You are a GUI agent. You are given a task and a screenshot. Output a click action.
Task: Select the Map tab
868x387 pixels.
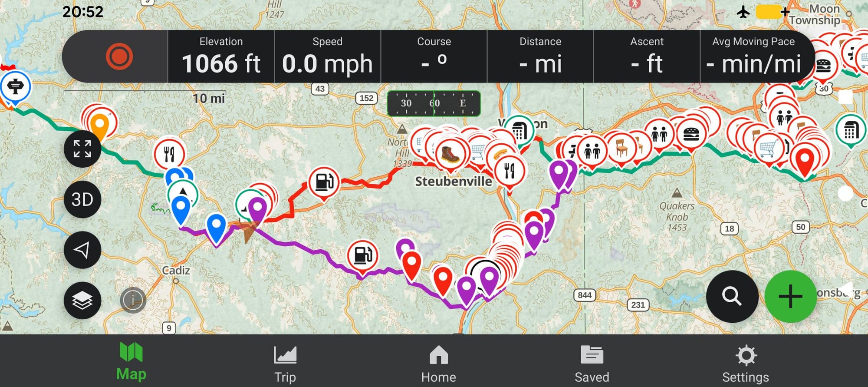pos(131,362)
